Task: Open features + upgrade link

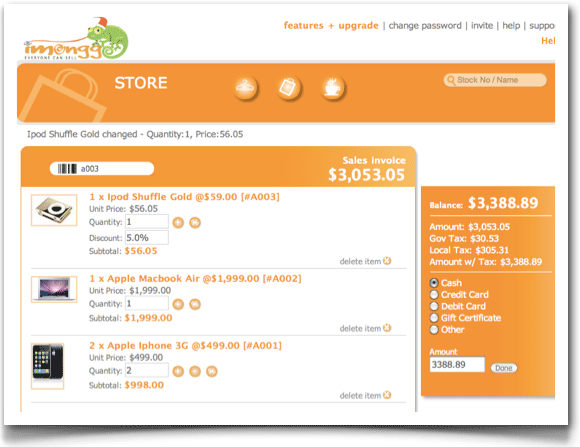Action: pos(331,26)
